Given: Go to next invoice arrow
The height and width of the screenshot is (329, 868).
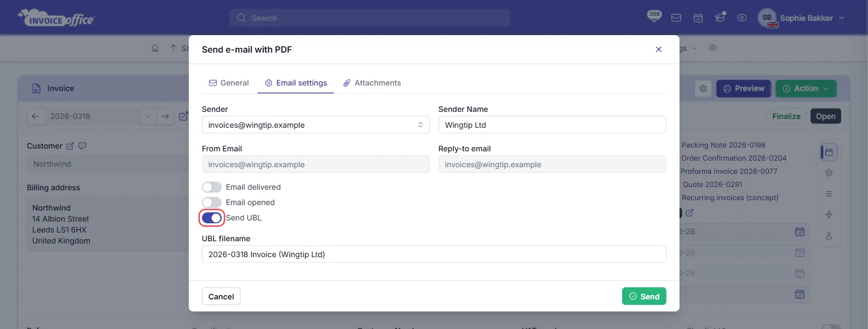Looking at the screenshot, I should [165, 116].
